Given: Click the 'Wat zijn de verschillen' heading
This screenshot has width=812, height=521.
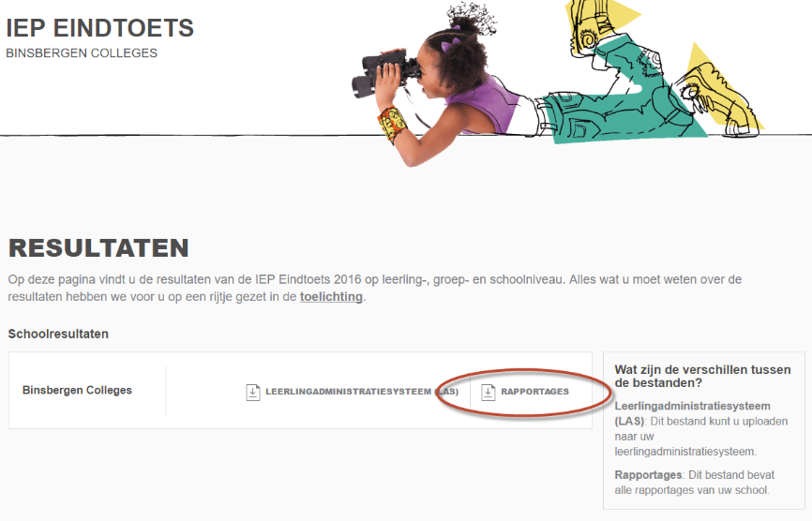Looking at the screenshot, I should click(x=702, y=376).
